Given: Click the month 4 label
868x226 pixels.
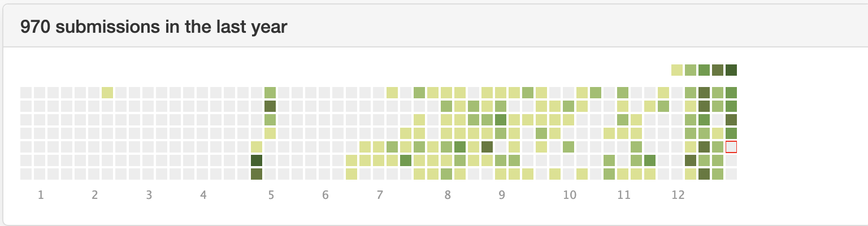Looking at the screenshot, I should coord(203,195).
